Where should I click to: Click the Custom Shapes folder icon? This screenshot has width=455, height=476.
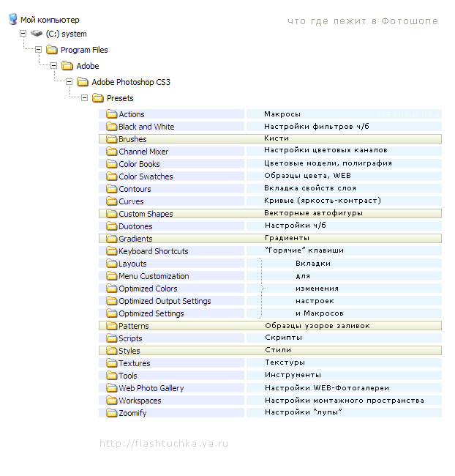[x=112, y=214]
